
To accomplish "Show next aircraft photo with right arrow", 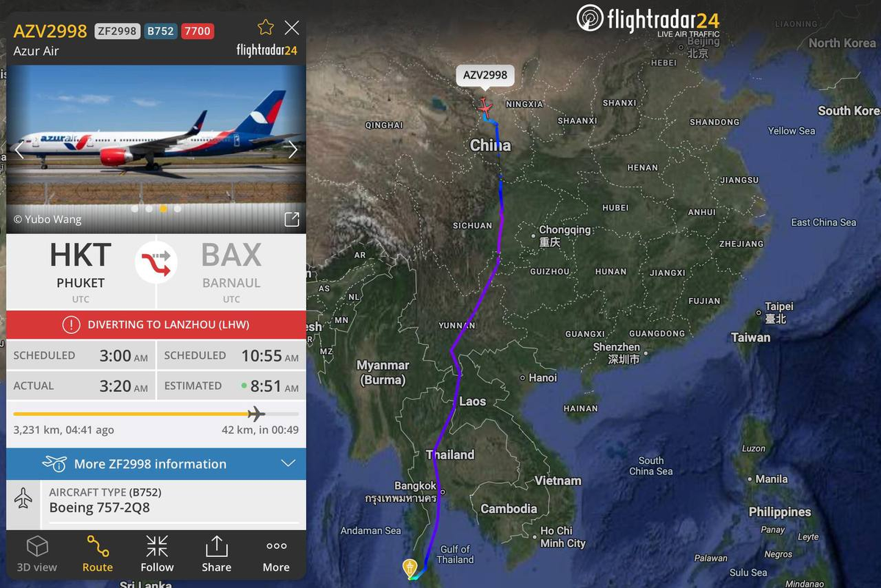I will pos(292,150).
